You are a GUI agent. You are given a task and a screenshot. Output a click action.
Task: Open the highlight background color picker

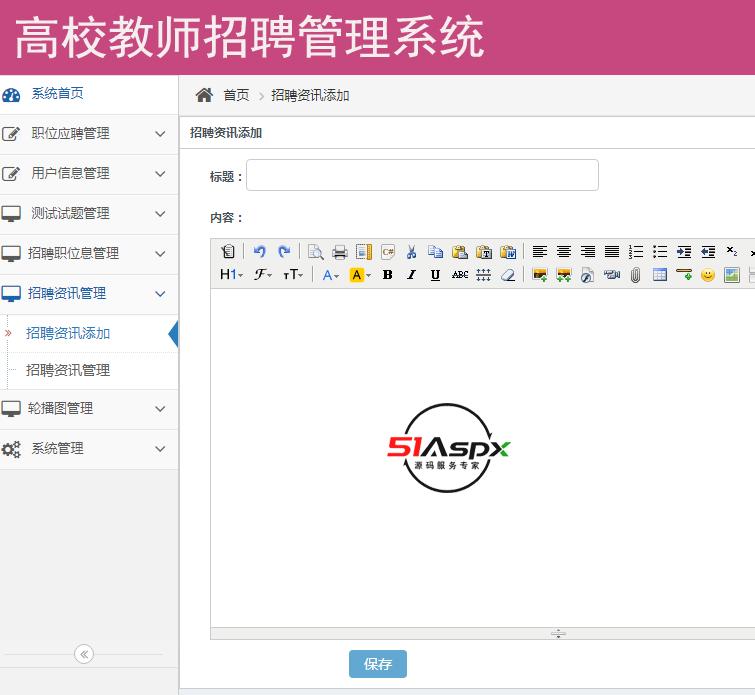click(x=360, y=275)
